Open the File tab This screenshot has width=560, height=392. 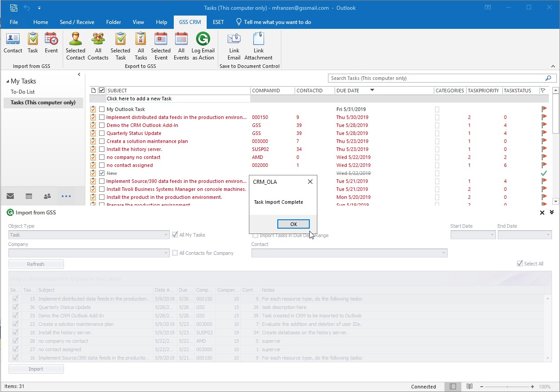point(14,22)
